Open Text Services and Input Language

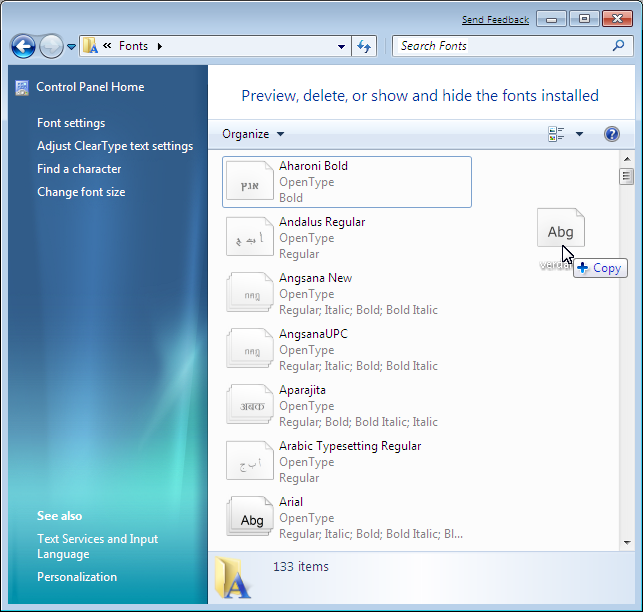pos(98,546)
